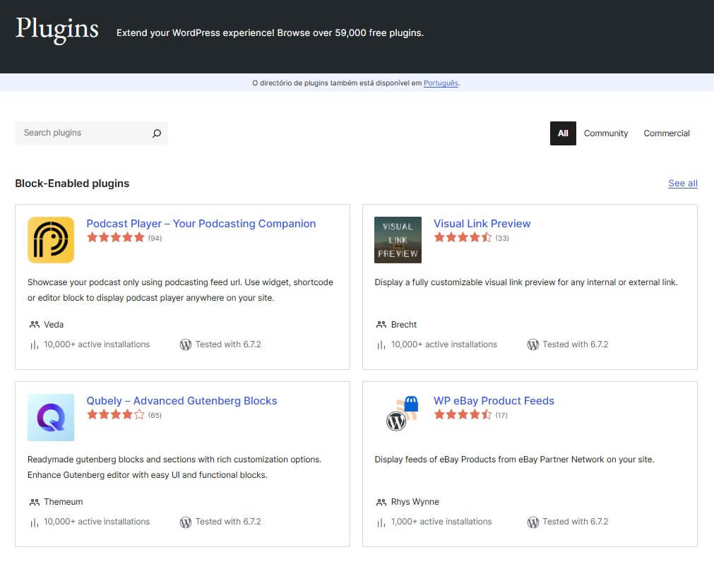Click the Visual Link Preview plugin thumbnail
Image resolution: width=714 pixels, height=588 pixels.
click(398, 240)
